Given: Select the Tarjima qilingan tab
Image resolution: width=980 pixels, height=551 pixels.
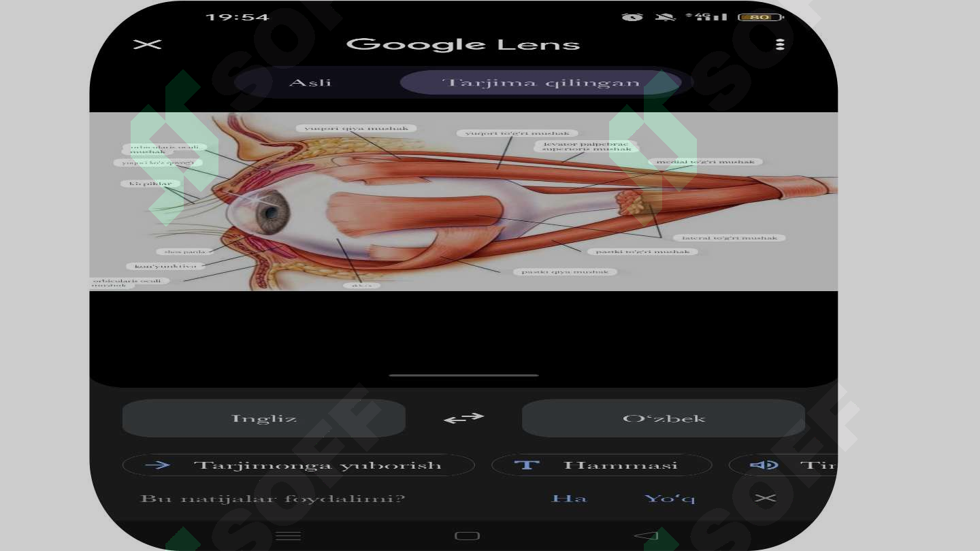Looking at the screenshot, I should (x=541, y=83).
